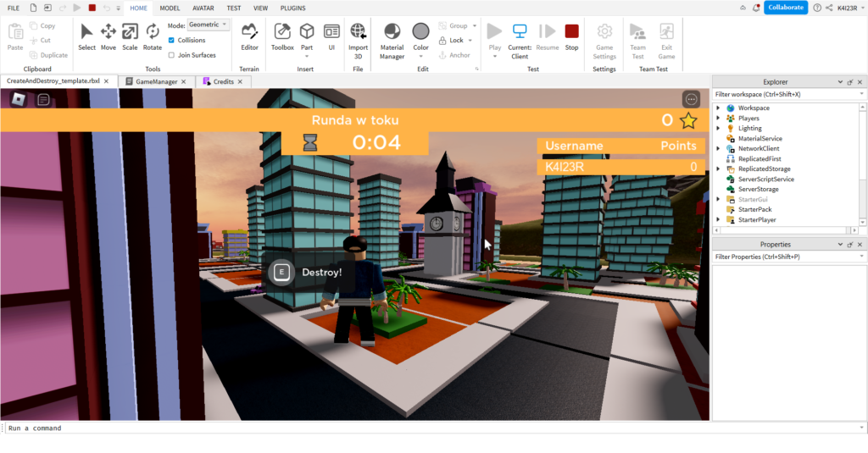This screenshot has height=453, width=868.
Task: Switch to the VIEW ribbon tab
Action: point(260,8)
